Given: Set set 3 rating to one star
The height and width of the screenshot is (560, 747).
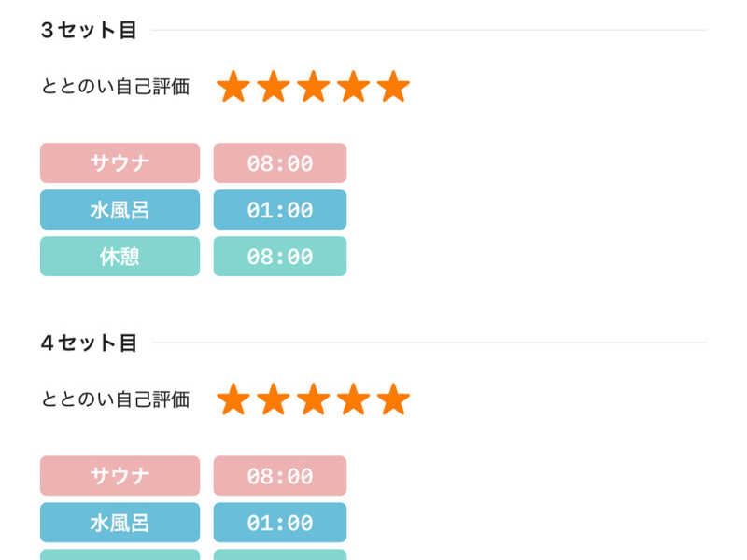Looking at the screenshot, I should point(233,87).
